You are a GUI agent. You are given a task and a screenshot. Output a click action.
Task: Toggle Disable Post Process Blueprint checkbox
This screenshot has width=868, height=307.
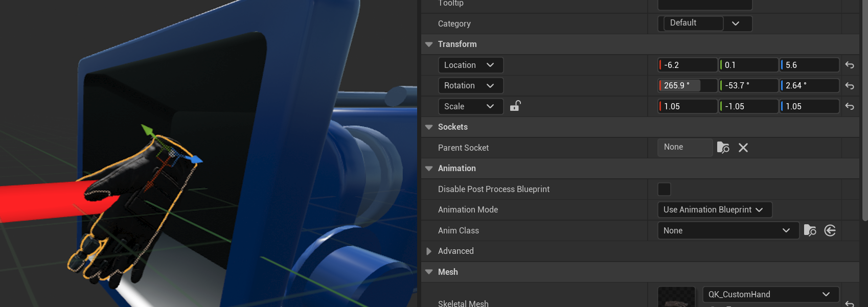click(664, 189)
